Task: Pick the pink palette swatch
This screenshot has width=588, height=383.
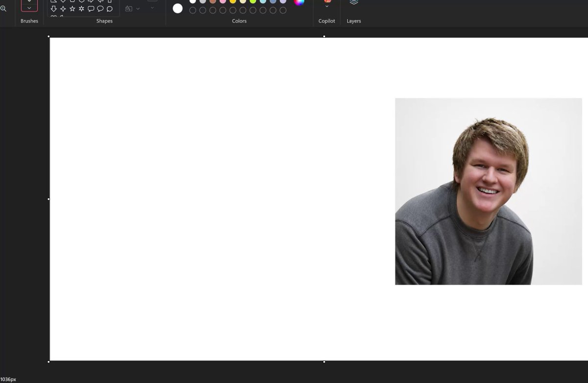Action: tap(223, 1)
